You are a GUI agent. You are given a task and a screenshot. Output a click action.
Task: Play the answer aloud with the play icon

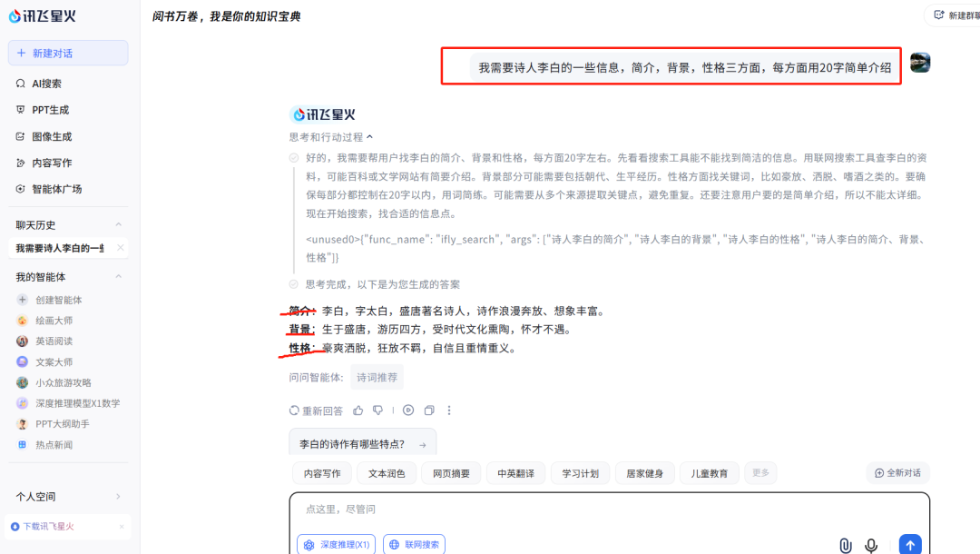click(x=408, y=410)
